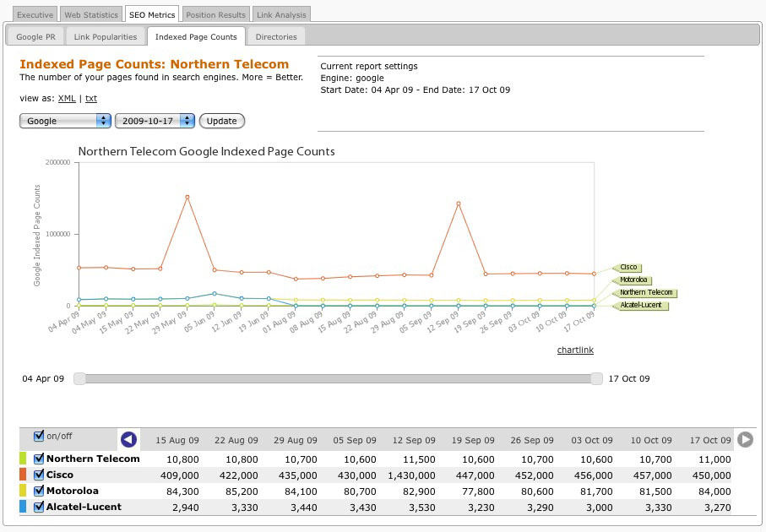Click the Cisco peak data point at 12 Sep 09
Screen dimensions: 766x532
click(459, 204)
